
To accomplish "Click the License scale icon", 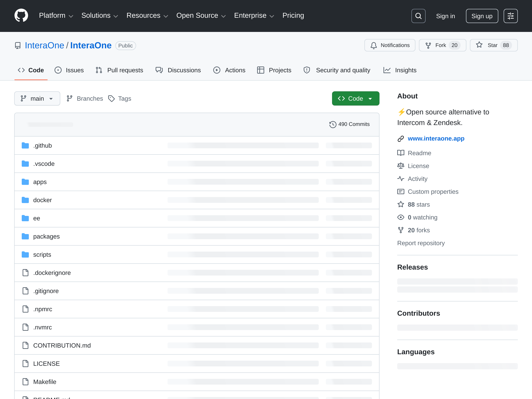I will click(401, 166).
